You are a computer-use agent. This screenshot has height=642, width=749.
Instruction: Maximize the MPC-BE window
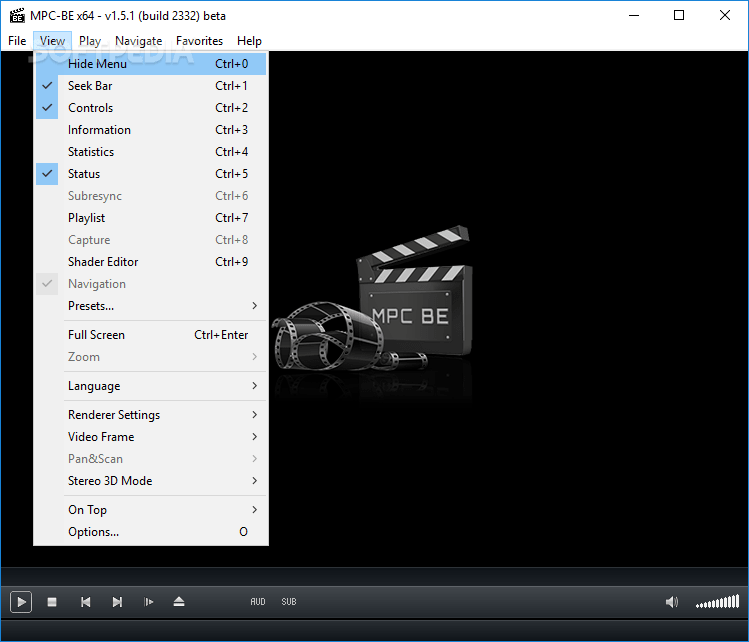pyautogui.click(x=679, y=16)
